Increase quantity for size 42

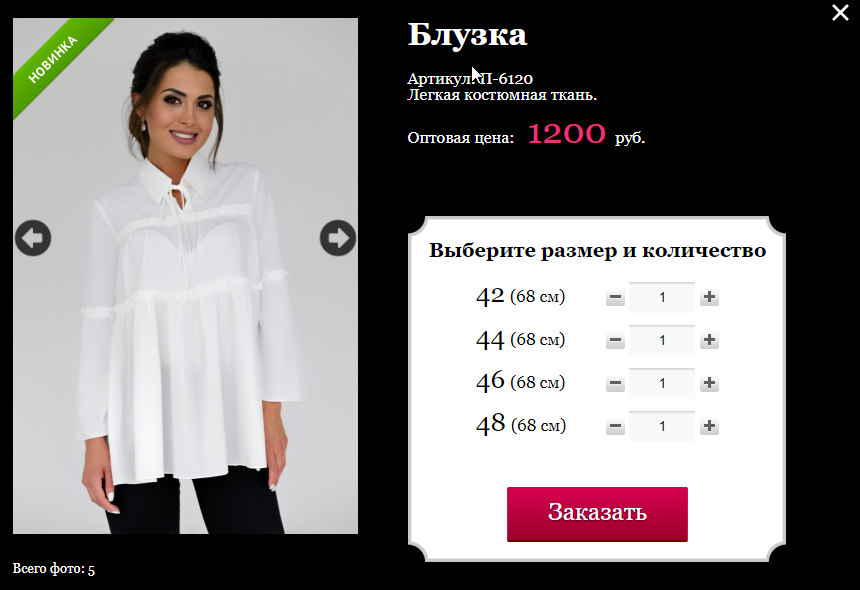709,298
